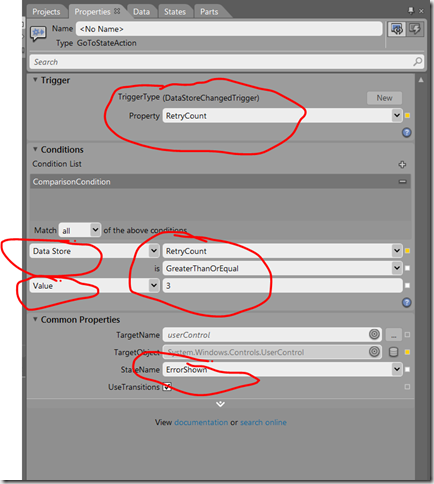Click the Properties view icon button
Image resolution: width=434 pixels, height=484 pixels.
coord(397,29)
